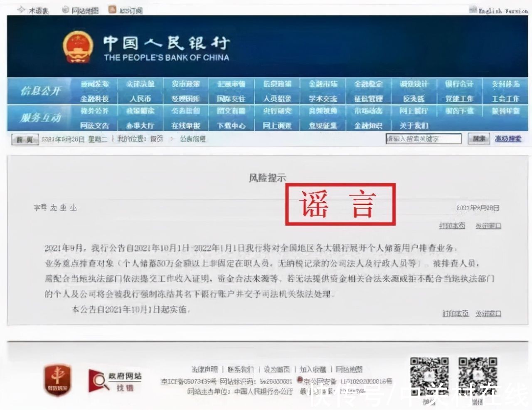Go to 调查统计 section
This screenshot has width=532, height=410.
coord(414,84)
